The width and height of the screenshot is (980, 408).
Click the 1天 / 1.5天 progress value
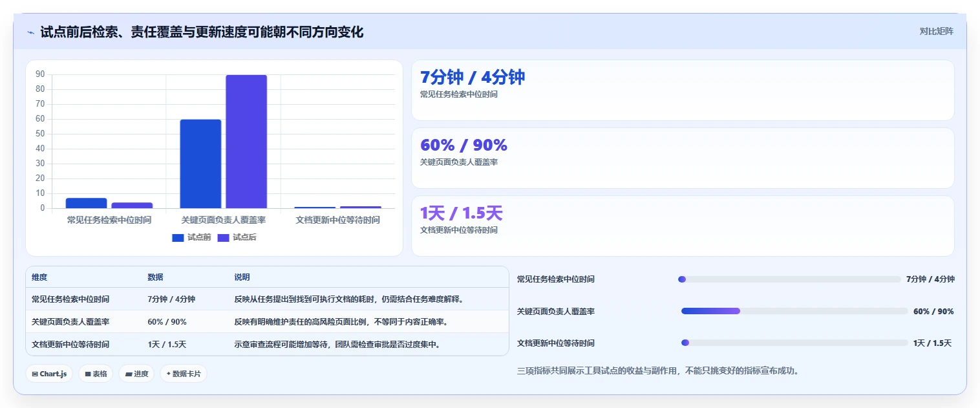click(x=932, y=343)
